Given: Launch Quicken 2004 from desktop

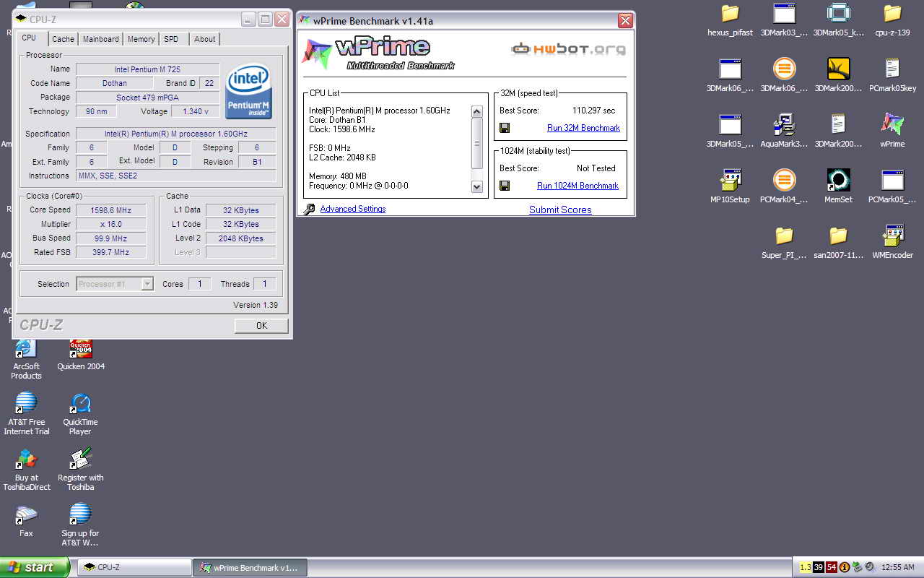Looking at the screenshot, I should 81,354.
